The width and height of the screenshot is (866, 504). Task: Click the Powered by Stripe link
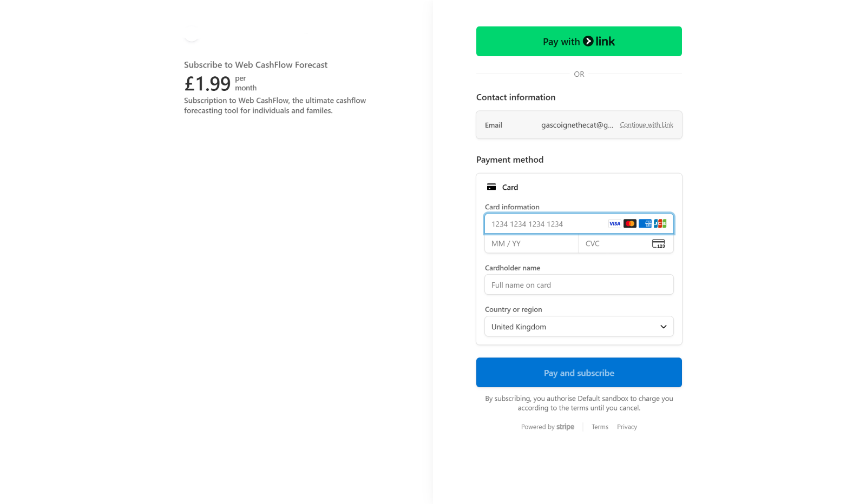548,427
